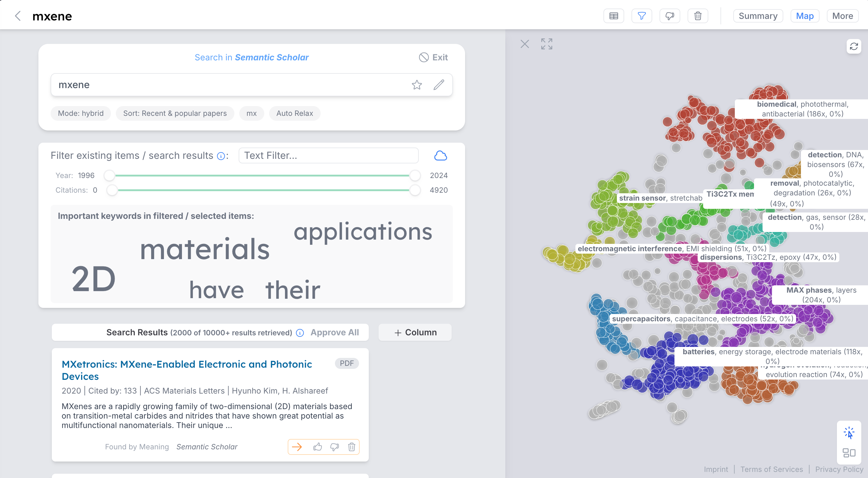Delete the MXetronics paper with trash icon

coord(351,447)
